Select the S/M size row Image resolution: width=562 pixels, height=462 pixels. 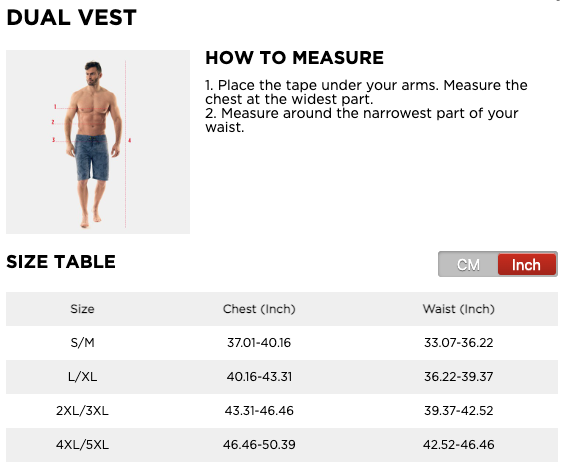pyautogui.click(x=282, y=343)
